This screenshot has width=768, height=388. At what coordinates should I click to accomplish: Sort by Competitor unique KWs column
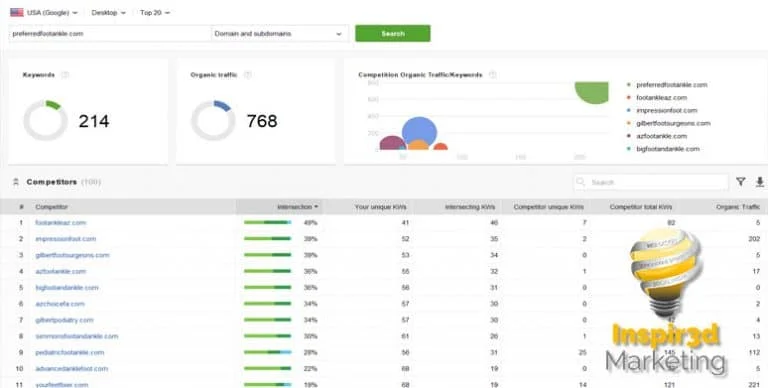pos(549,207)
